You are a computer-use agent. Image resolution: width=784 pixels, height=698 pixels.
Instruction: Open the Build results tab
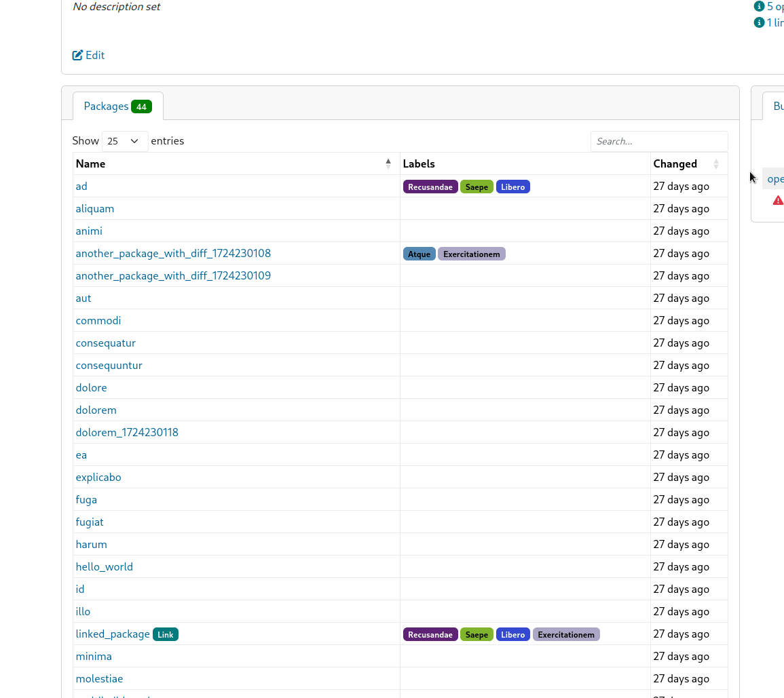(x=778, y=106)
